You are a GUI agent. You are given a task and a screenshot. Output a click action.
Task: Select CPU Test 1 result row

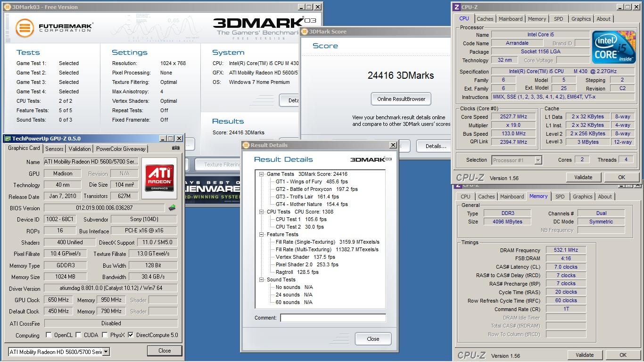(x=301, y=219)
